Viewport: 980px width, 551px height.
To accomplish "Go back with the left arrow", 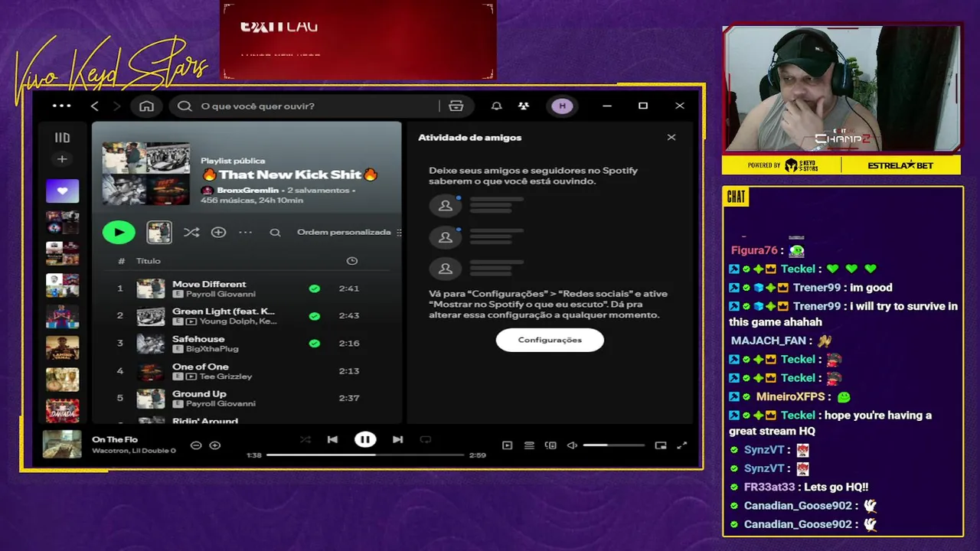I will (95, 106).
